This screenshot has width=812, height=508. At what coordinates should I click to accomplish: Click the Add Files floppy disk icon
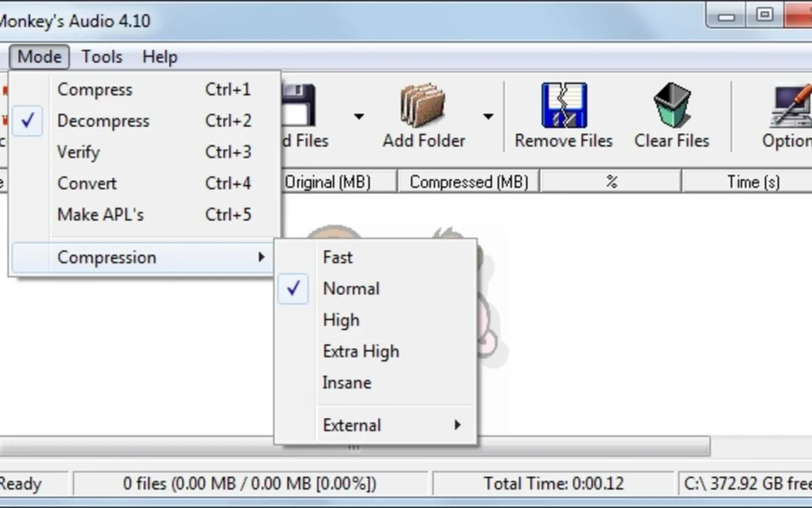[299, 105]
